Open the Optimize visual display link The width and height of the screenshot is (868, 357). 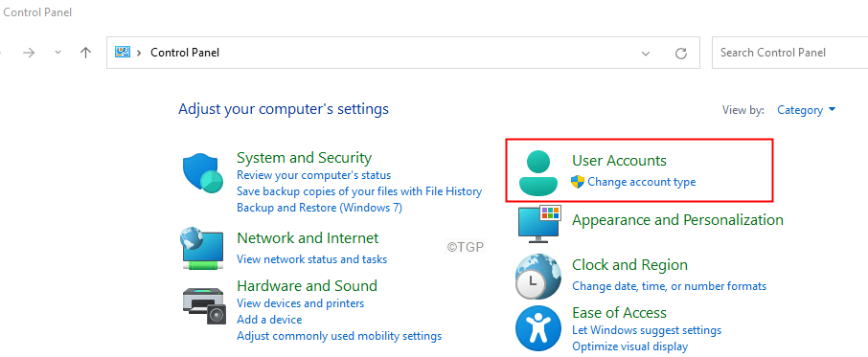coord(630,347)
